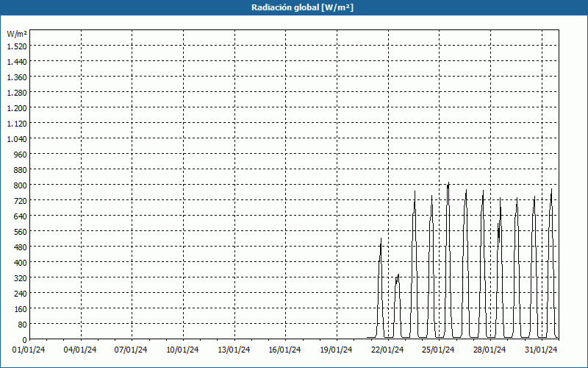Click the W/m² unit label on y-axis
This screenshot has height=368, width=588.
pos(17,34)
